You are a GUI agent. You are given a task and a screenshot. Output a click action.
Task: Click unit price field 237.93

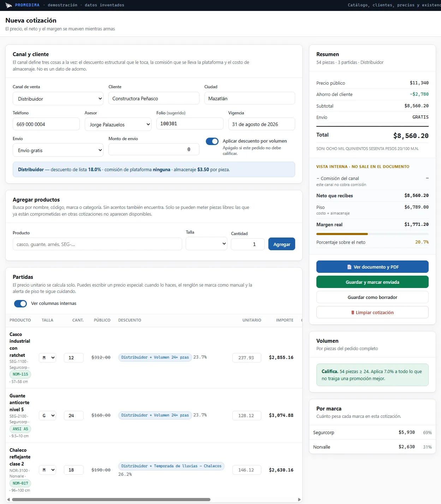tap(247, 358)
